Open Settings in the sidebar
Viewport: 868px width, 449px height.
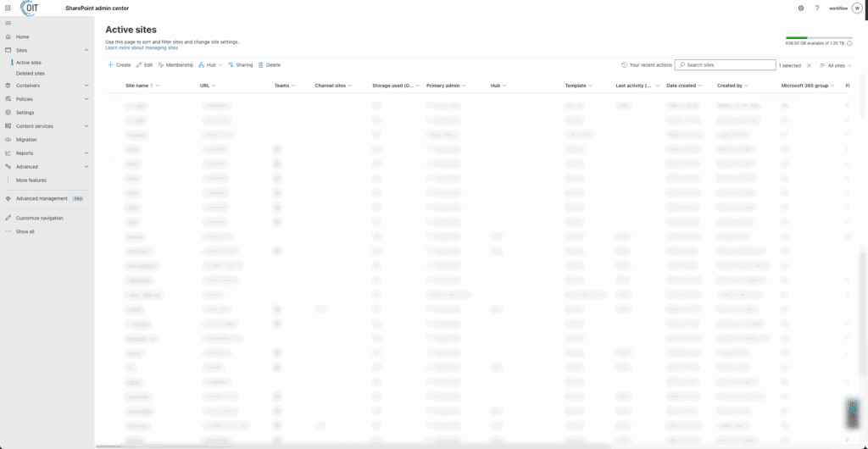point(25,112)
